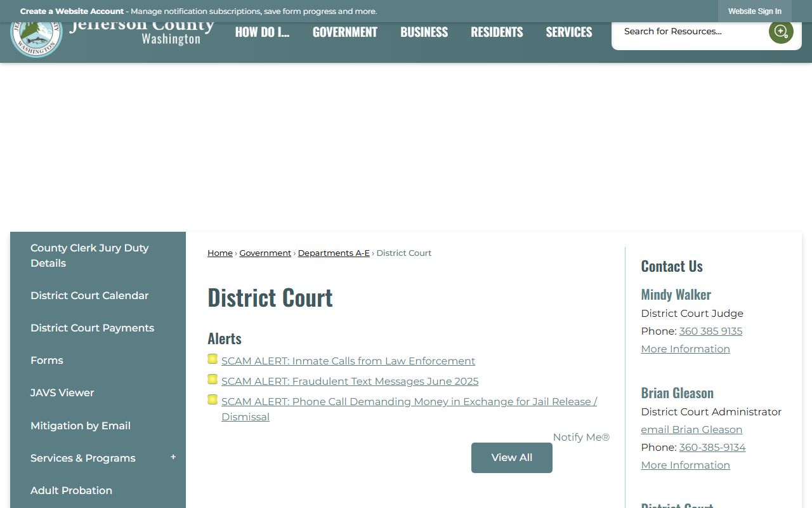Open More Information for Brian Gleason
812x508 pixels.
(685, 465)
